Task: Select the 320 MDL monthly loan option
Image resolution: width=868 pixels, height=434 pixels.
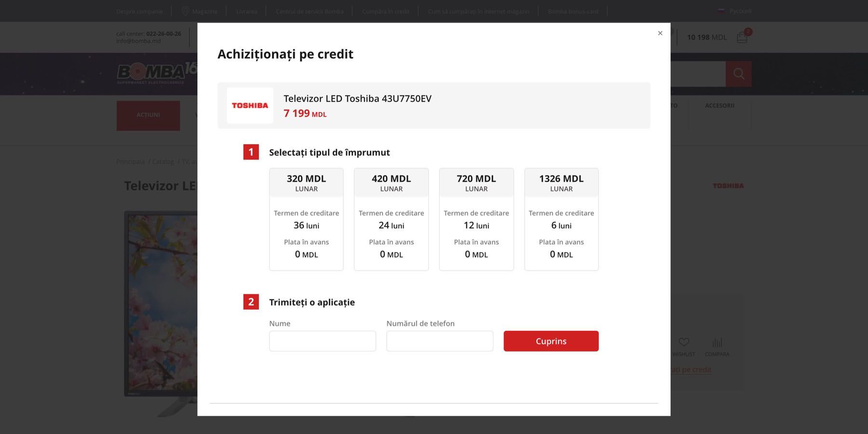Action: tap(306, 219)
